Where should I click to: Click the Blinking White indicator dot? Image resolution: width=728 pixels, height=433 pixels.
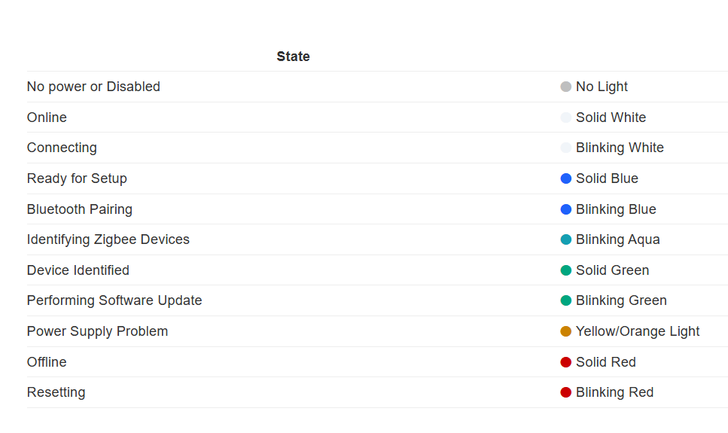point(566,148)
